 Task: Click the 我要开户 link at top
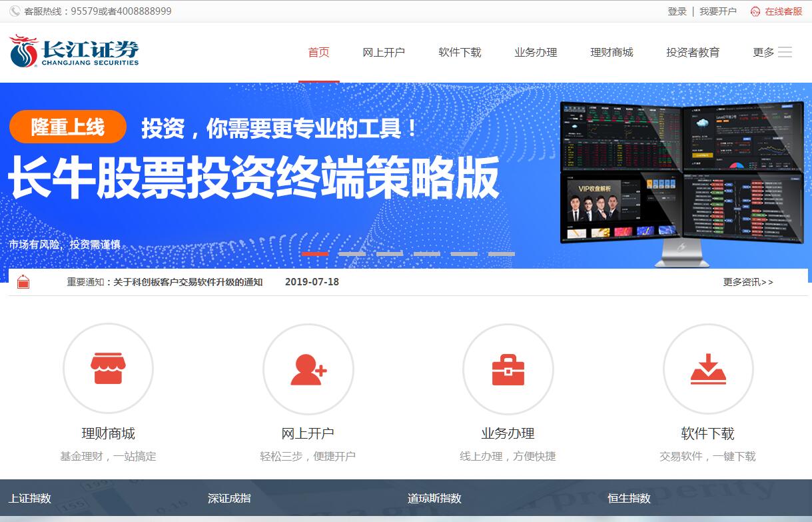(x=717, y=11)
